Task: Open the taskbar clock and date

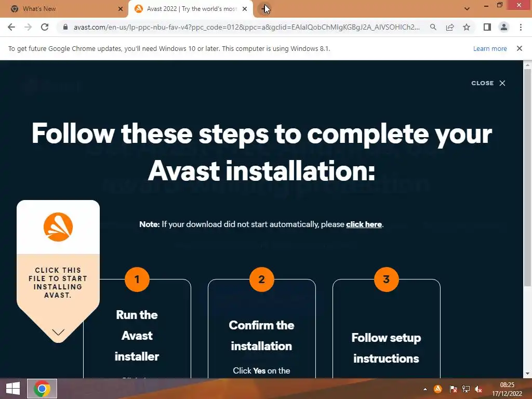Action: 507,389
